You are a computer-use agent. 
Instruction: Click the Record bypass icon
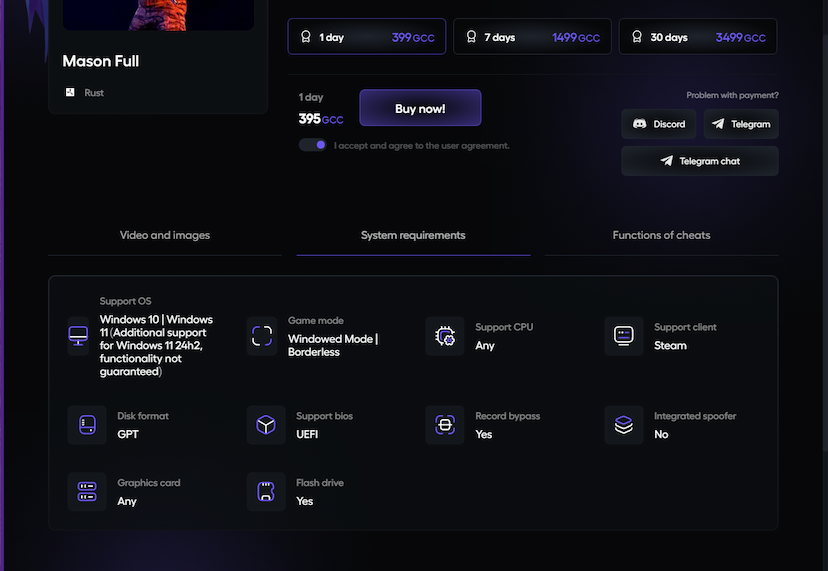coord(445,425)
